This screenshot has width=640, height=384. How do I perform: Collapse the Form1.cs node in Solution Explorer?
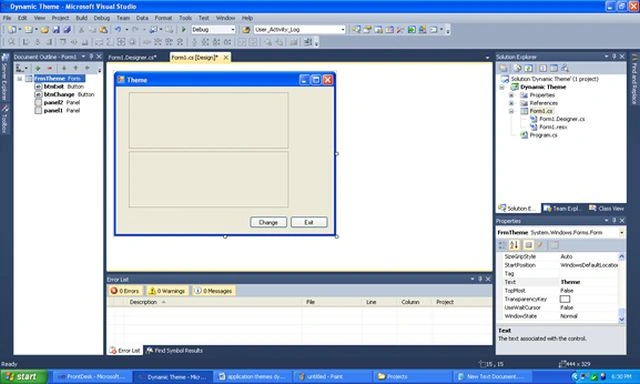(x=511, y=111)
